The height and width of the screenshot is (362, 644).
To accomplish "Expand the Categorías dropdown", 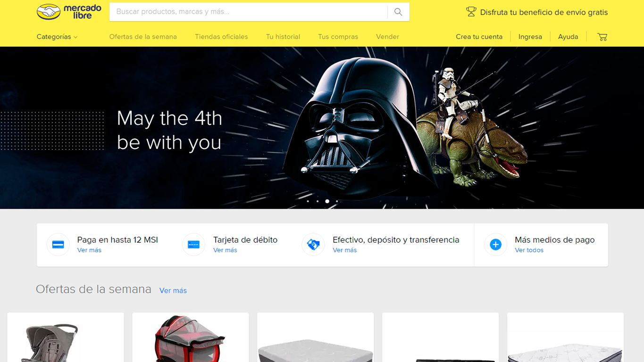I will tap(57, 37).
